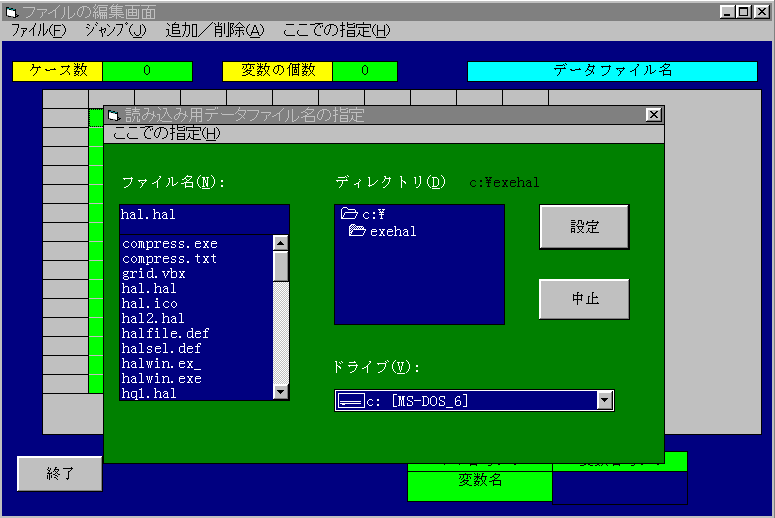Click the open folder icon beside c:¥

pos(349,214)
